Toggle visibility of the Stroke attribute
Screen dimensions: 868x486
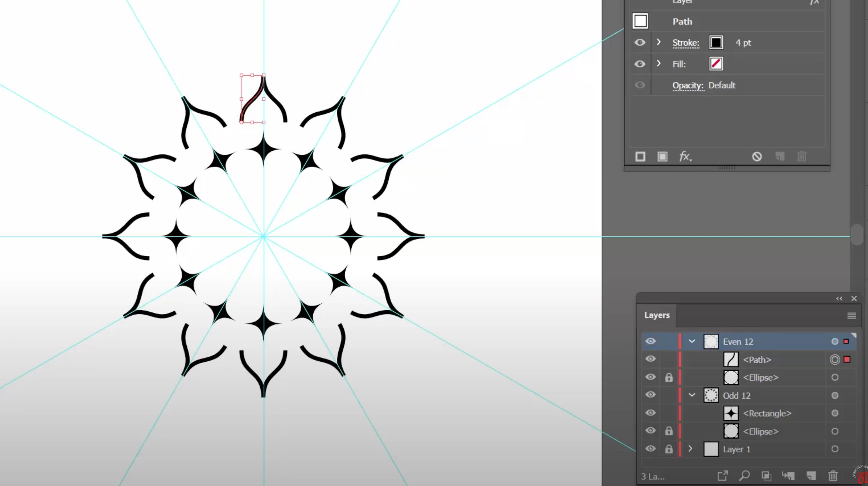coord(640,42)
